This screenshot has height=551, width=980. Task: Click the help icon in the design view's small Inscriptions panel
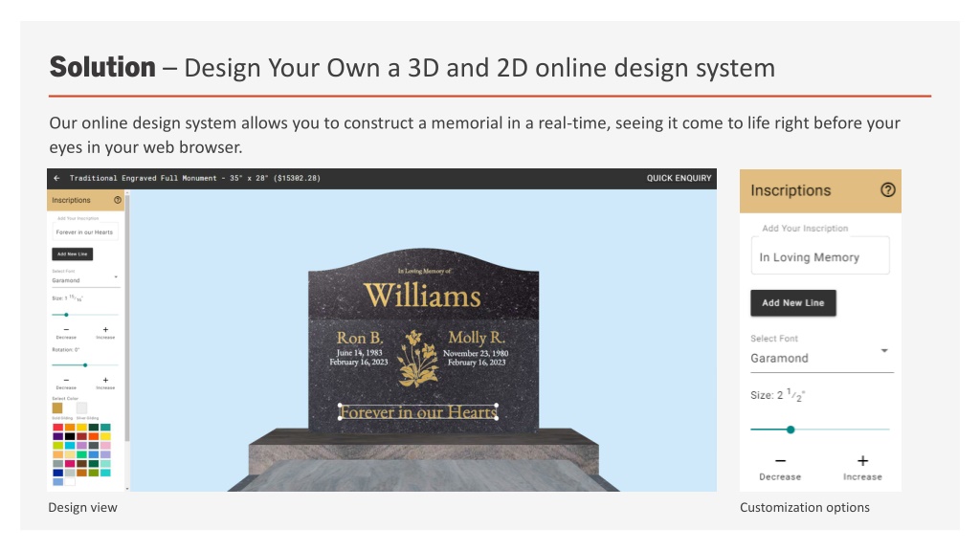click(118, 200)
